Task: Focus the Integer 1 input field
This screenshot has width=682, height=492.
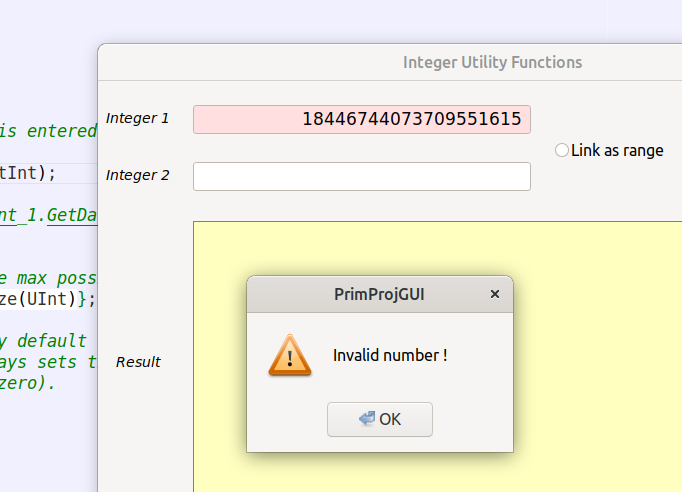Action: pyautogui.click(x=361, y=119)
